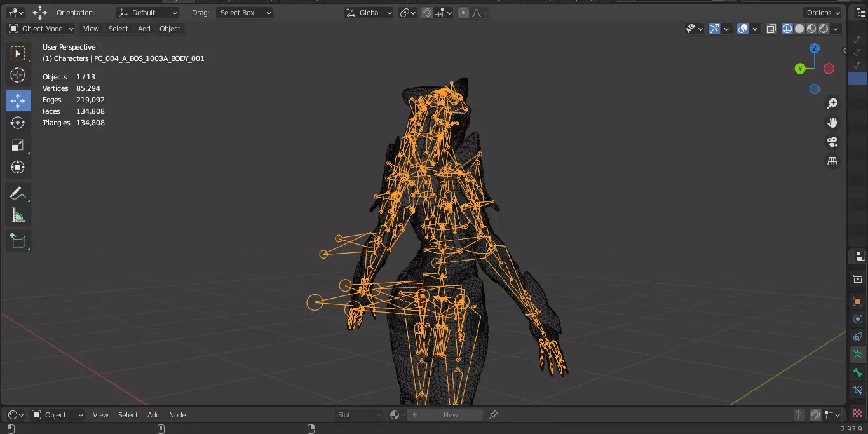
Task: Open the Object properties tab
Action: pyautogui.click(x=858, y=301)
